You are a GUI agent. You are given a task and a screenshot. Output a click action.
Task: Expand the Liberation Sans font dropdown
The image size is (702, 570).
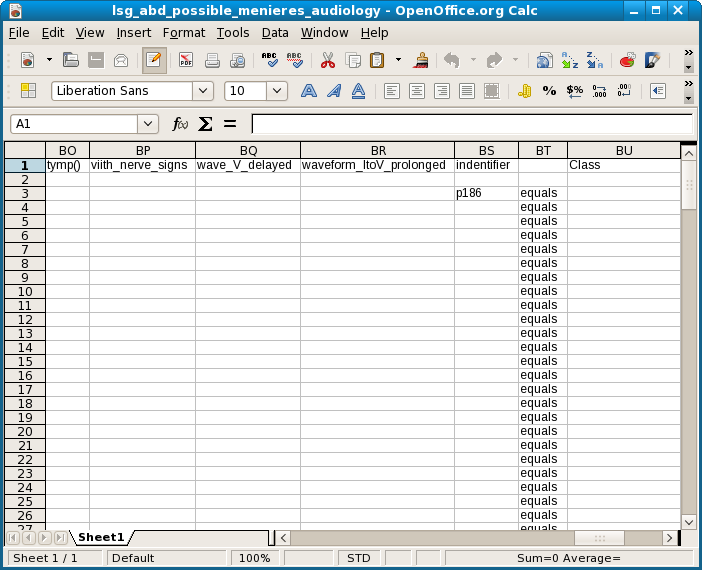click(203, 91)
